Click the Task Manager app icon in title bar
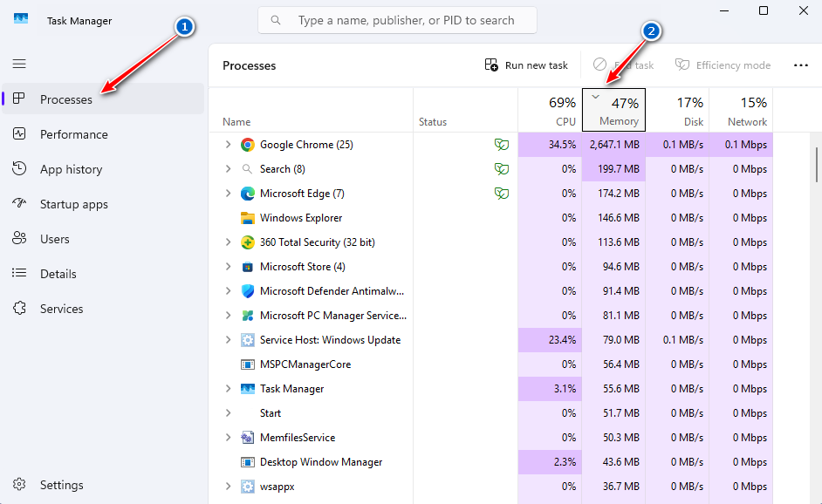 (21, 19)
